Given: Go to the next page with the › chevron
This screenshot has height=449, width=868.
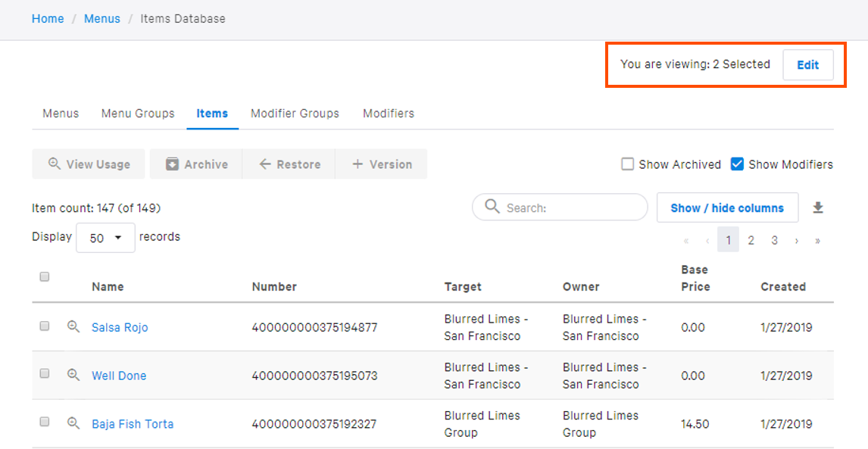Looking at the screenshot, I should (796, 239).
